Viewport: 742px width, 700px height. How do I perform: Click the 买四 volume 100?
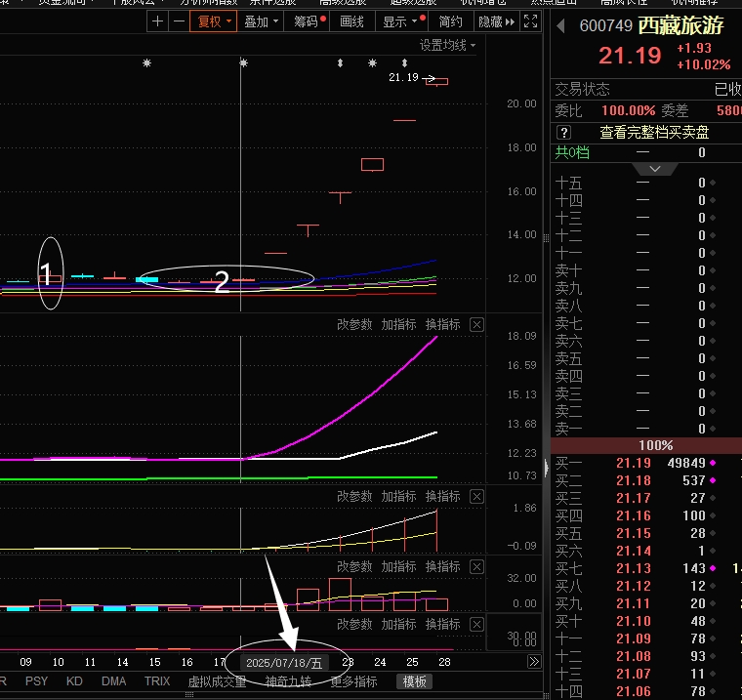click(x=694, y=515)
